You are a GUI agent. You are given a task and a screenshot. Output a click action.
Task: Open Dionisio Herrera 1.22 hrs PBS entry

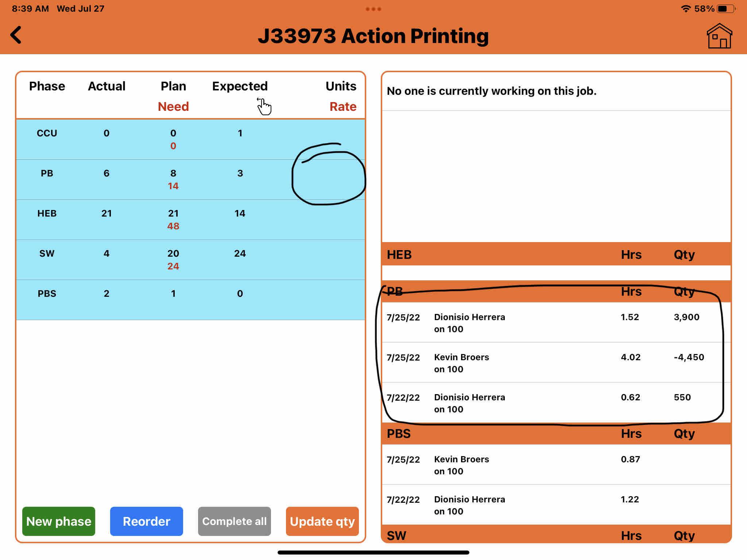[556, 505]
